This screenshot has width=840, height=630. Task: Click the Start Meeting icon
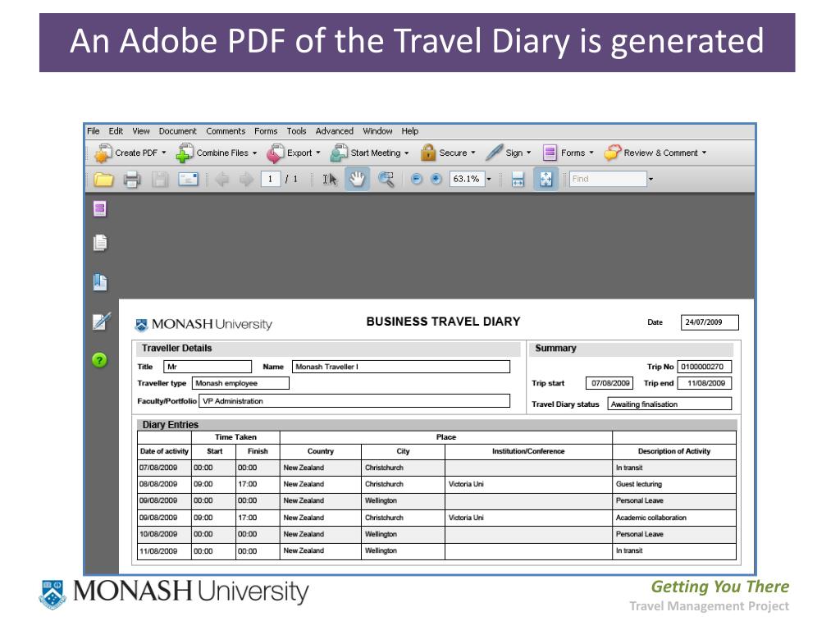(339, 153)
